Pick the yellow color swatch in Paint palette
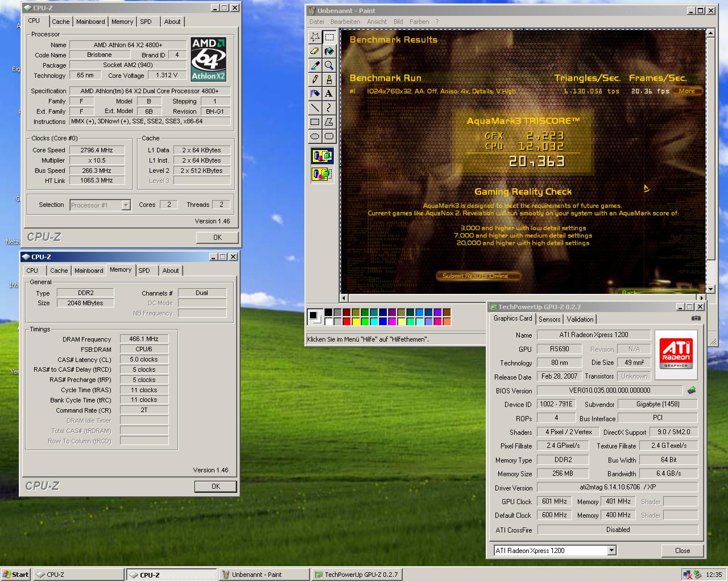Screen dimensions: 728x582 tap(355, 322)
